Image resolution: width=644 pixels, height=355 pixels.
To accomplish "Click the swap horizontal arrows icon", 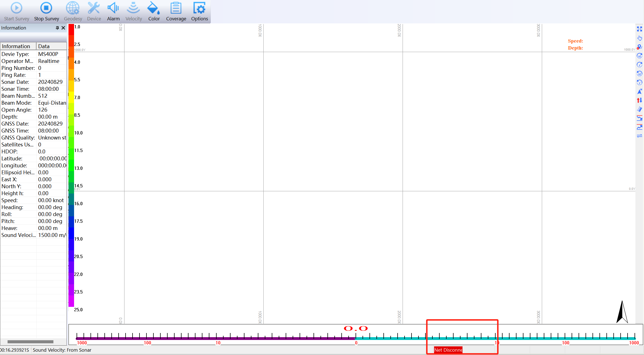I will click(x=640, y=136).
